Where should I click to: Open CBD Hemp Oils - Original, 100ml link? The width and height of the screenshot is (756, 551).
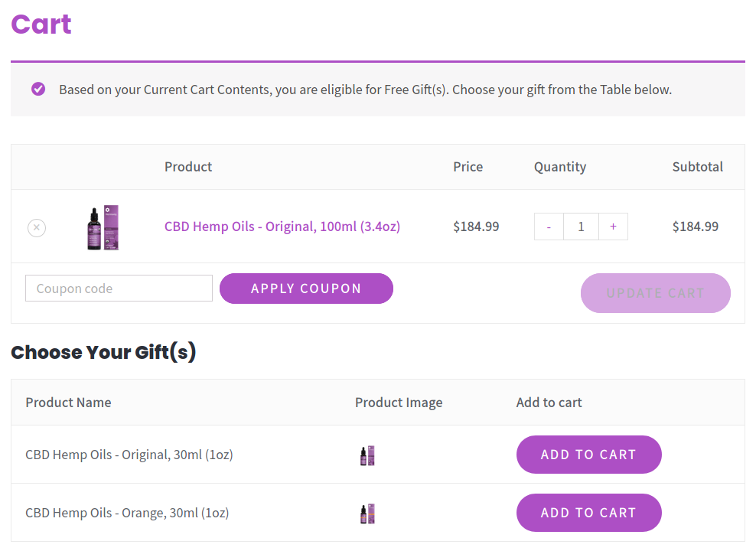point(282,227)
